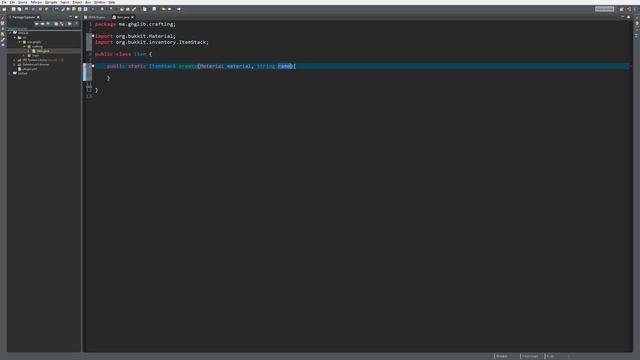Image resolution: width=640 pixels, height=360 pixels.
Task: Click the selected 'name' parameter
Action: pos(284,66)
